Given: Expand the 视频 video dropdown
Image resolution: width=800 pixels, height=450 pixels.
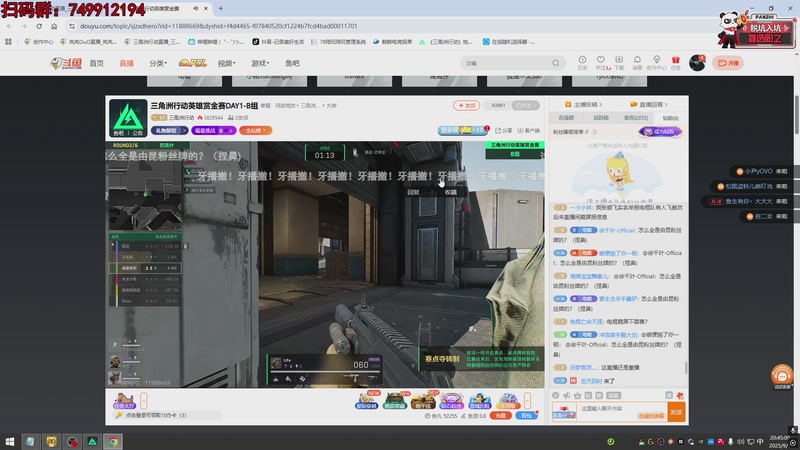Looking at the screenshot, I should (227, 63).
